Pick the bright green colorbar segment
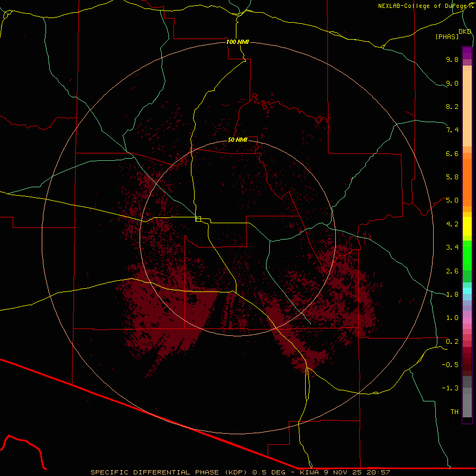Image resolution: width=476 pixels, height=476 pixels. [467, 256]
